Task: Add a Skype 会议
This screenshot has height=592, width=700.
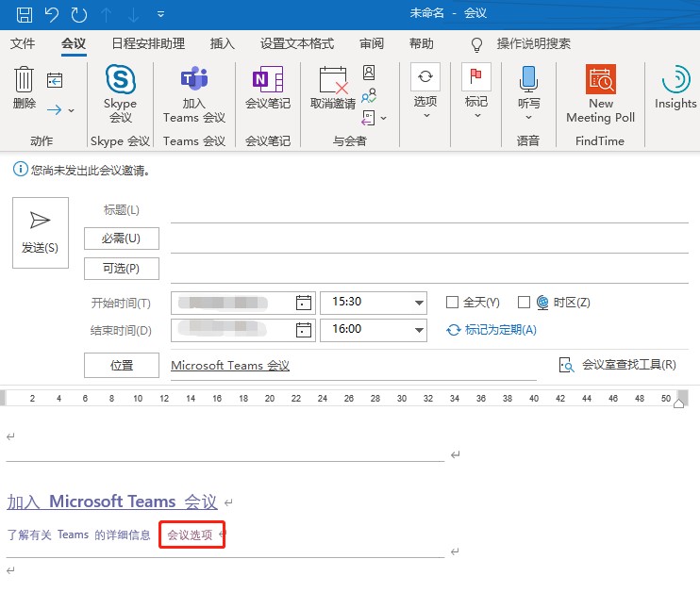Action: pos(120,93)
